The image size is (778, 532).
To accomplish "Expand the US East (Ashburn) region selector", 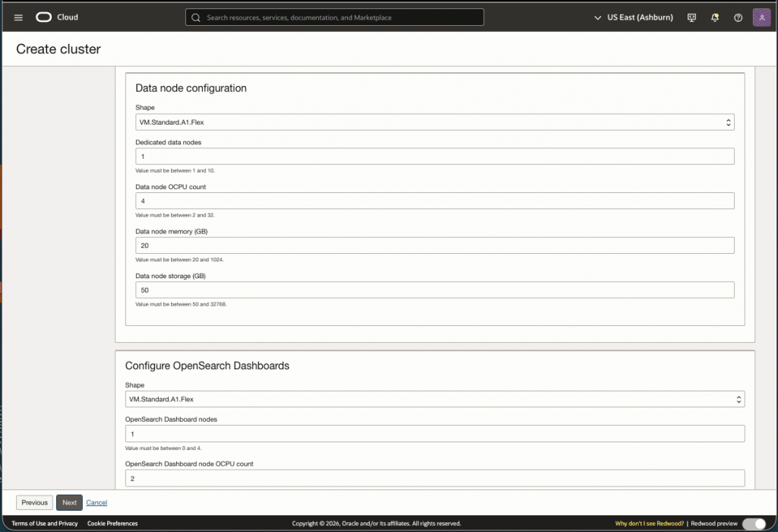I will pyautogui.click(x=632, y=17).
